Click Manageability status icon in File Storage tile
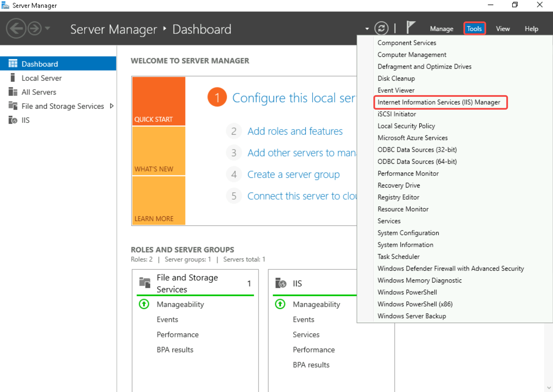The image size is (553, 392). (144, 304)
